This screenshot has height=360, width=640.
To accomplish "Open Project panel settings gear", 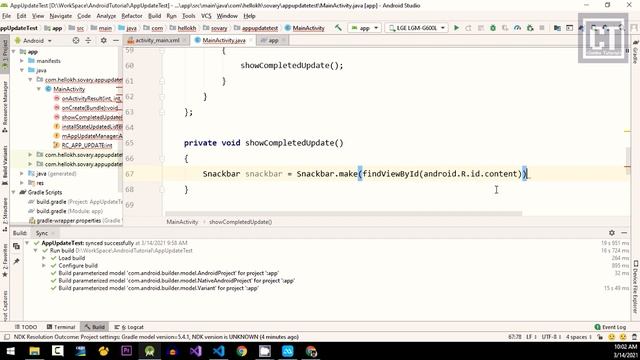I will (x=103, y=40).
